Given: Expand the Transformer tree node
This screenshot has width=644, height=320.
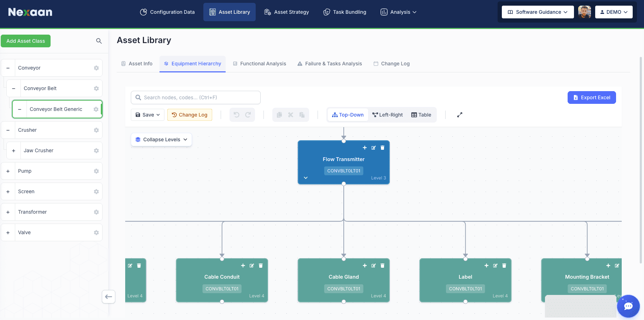Looking at the screenshot, I should pos(8,212).
